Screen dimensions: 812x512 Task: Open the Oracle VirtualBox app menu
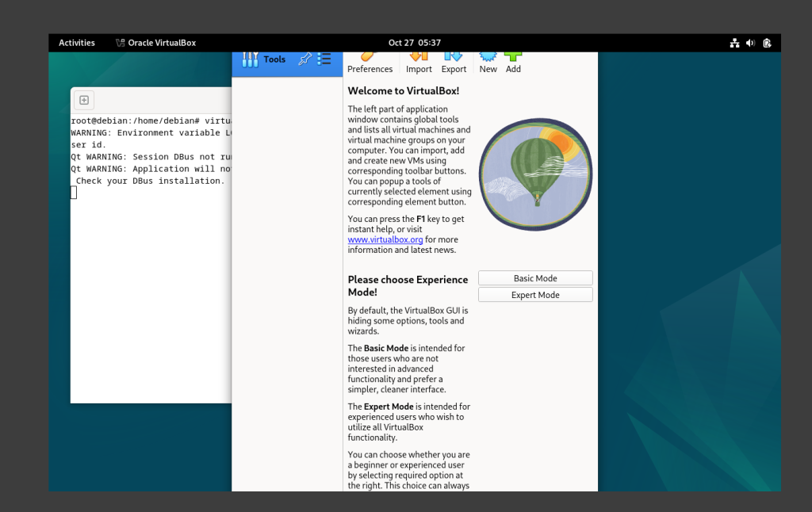click(x=155, y=43)
